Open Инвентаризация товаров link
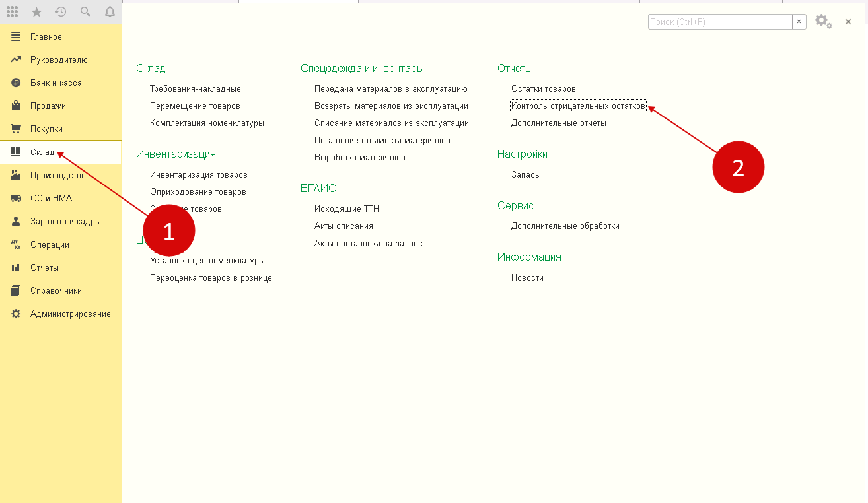The height and width of the screenshot is (503, 868). [x=198, y=175]
